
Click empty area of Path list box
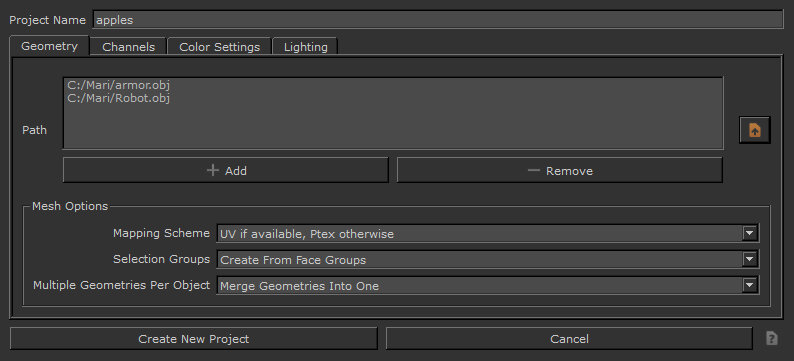point(393,127)
